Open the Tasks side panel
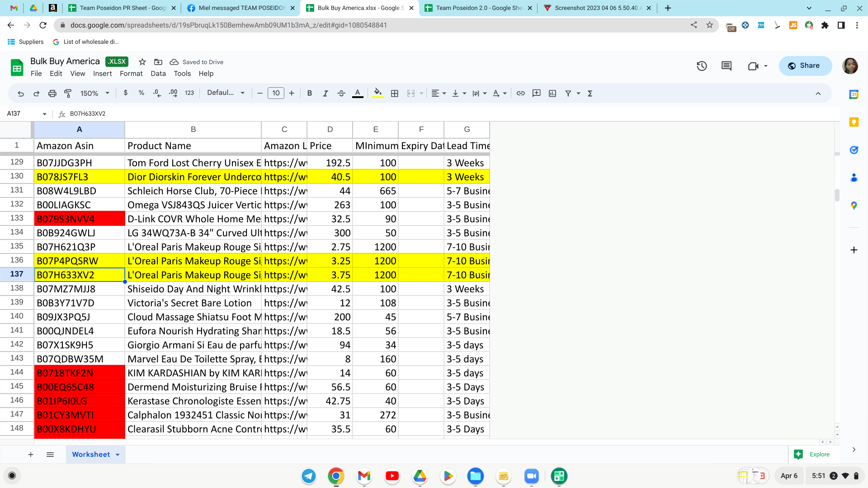 pos(854,150)
